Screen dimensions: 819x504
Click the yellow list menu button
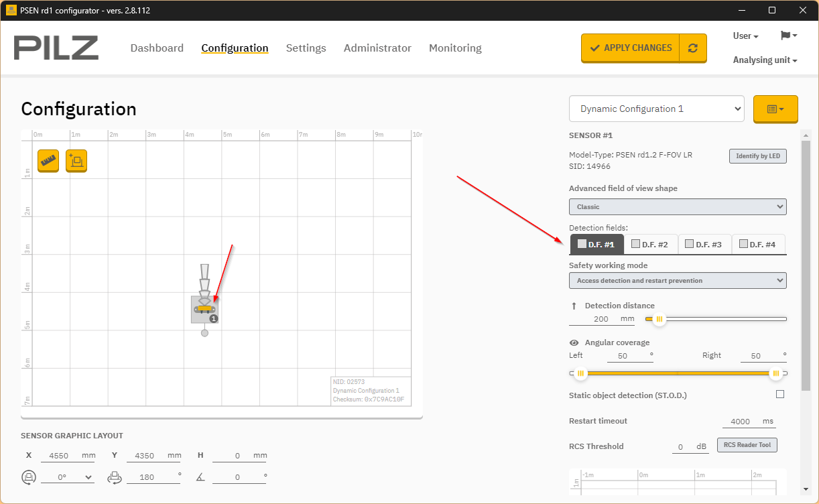point(775,109)
